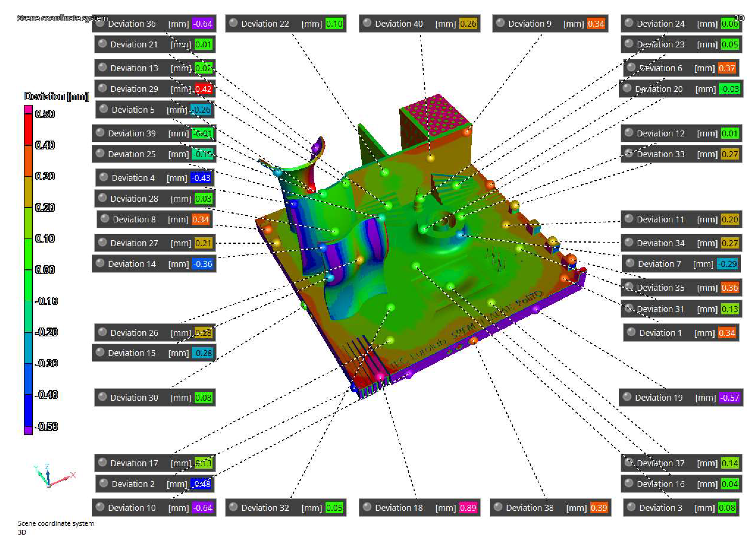756x548 pixels.
Task: Click the purple -0.64 value of Deviation 10
Action: (203, 508)
